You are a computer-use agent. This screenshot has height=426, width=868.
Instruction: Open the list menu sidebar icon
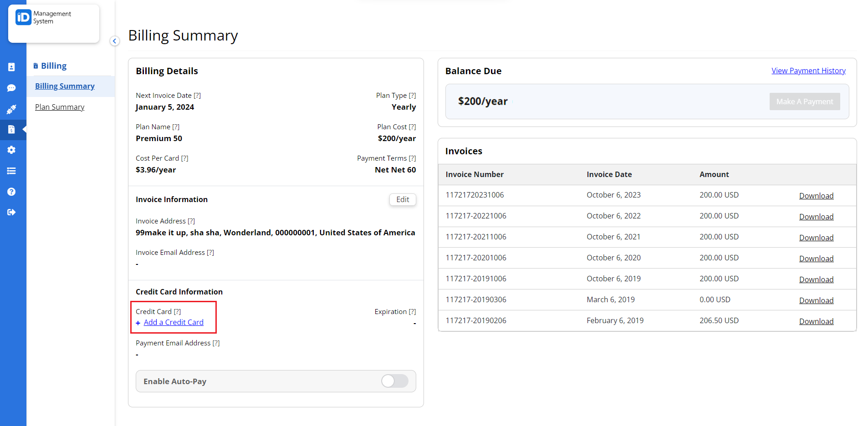[11, 171]
